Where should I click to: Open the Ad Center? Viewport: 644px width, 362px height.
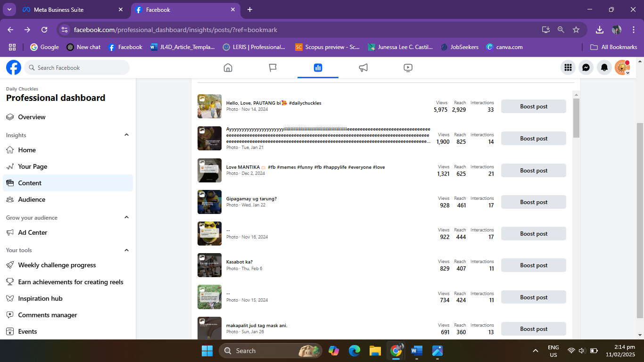pos(33,232)
